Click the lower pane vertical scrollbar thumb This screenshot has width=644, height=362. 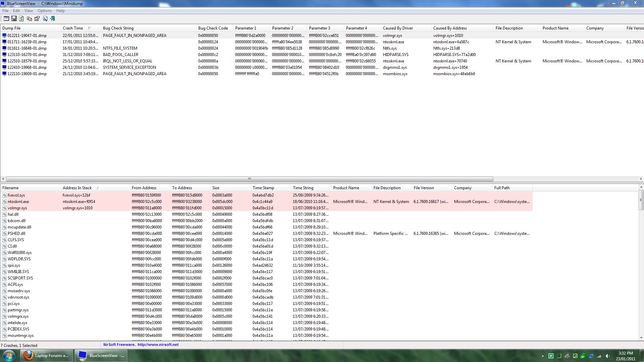pyautogui.click(x=641, y=200)
